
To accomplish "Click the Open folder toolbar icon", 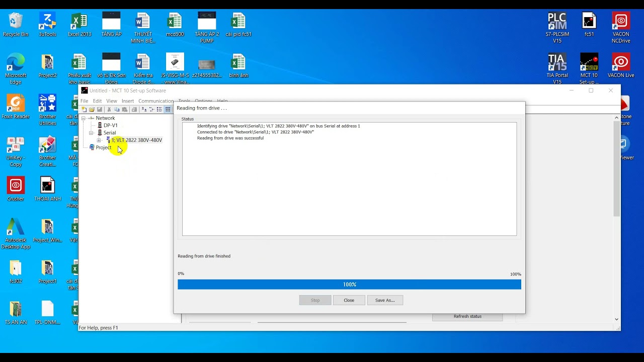I will (x=92, y=109).
